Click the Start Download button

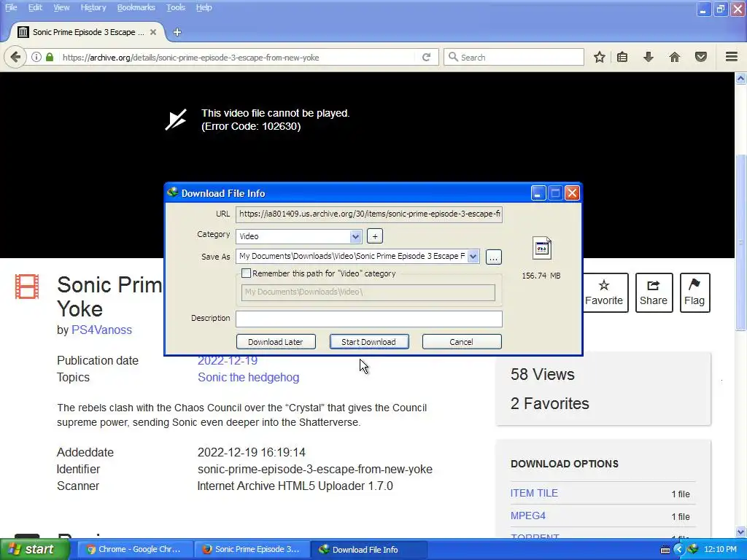click(368, 342)
